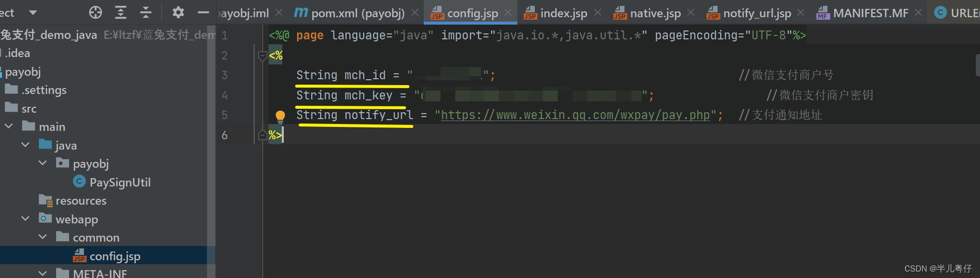The height and width of the screenshot is (278, 980).
Task: Click the Collapse All icon in project toolbar
Action: [x=145, y=12]
